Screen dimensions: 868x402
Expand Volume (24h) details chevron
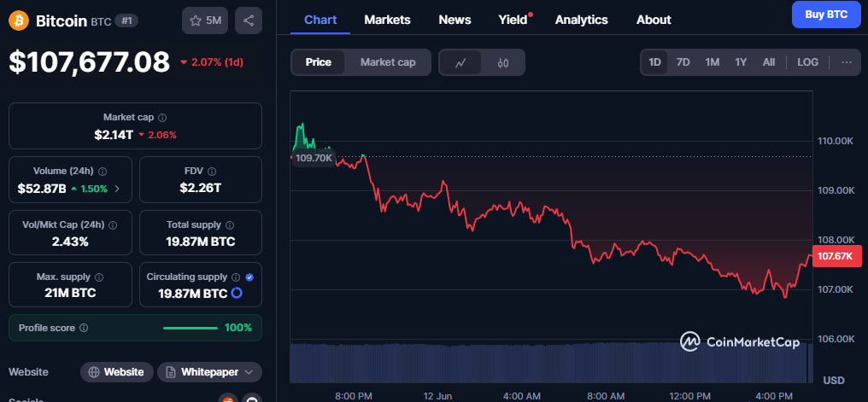coord(117,189)
